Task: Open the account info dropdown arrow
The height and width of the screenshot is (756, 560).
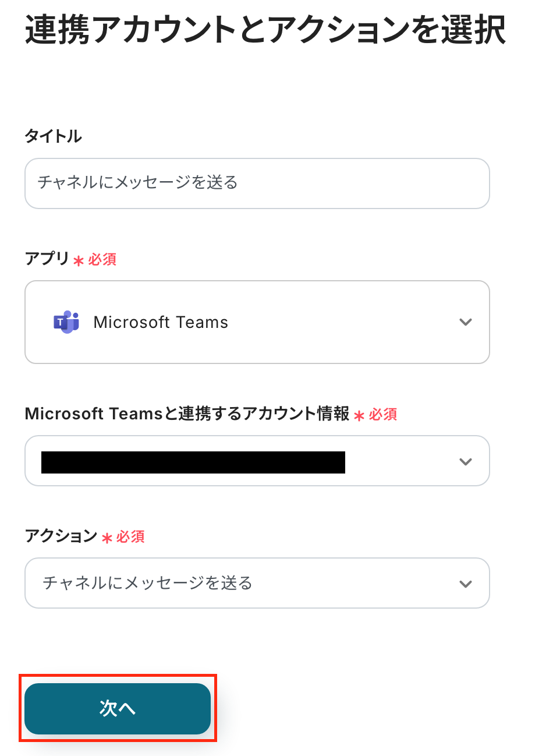Action: (x=465, y=462)
